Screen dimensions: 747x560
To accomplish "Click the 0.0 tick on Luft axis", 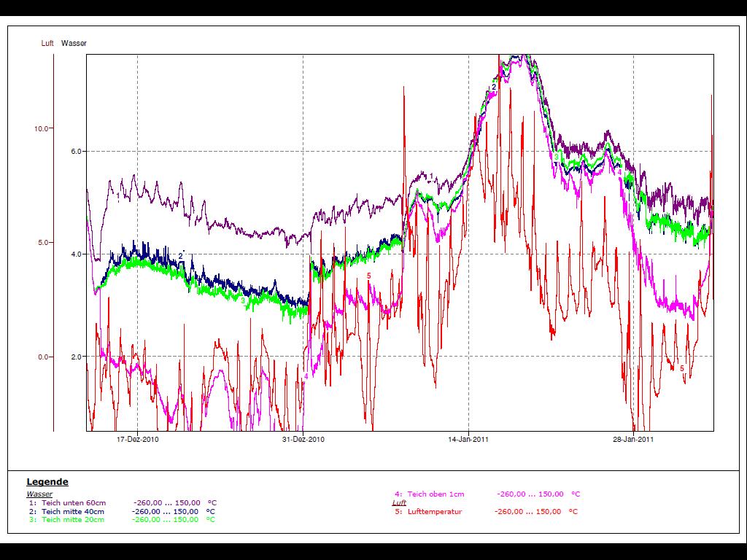I will tap(44, 357).
